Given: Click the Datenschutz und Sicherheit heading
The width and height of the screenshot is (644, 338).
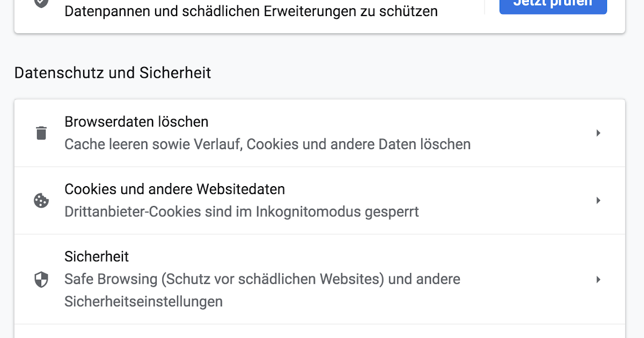Looking at the screenshot, I should coord(113,73).
